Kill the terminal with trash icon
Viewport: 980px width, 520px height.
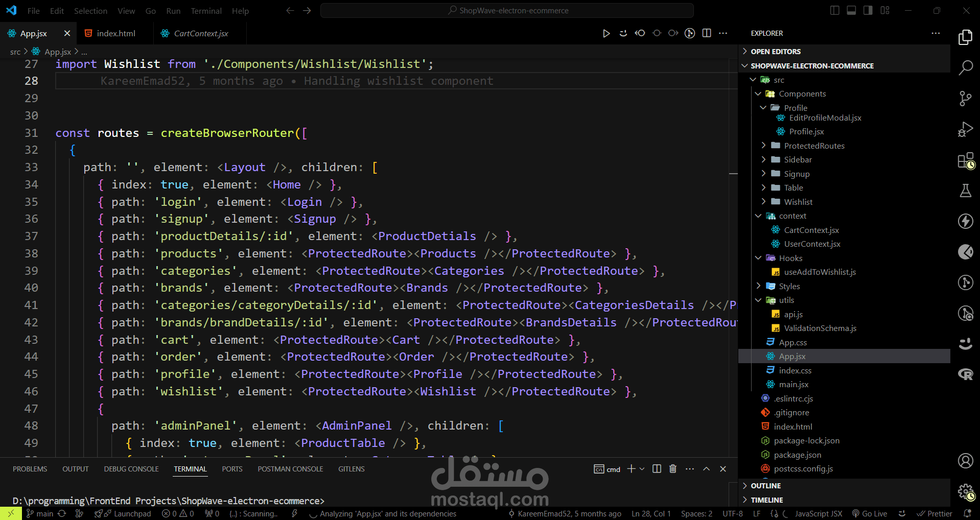tap(673, 469)
